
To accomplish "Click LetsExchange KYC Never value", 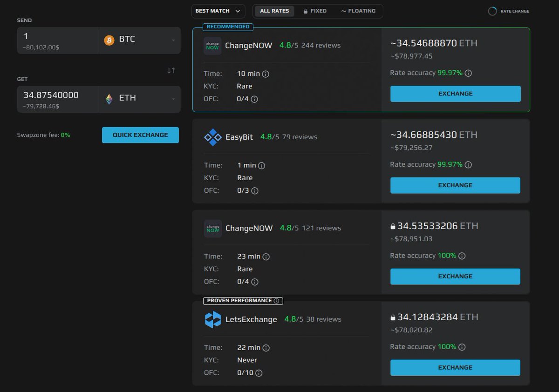I will [x=247, y=360].
